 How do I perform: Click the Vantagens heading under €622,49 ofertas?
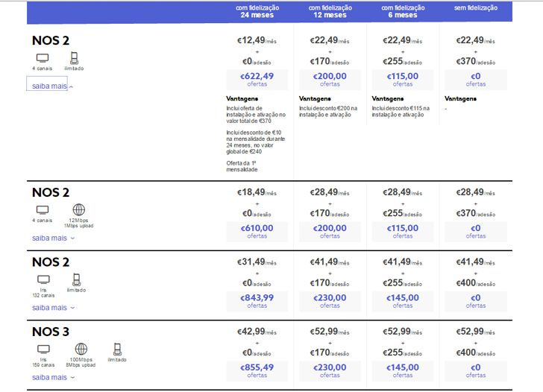[242, 98]
